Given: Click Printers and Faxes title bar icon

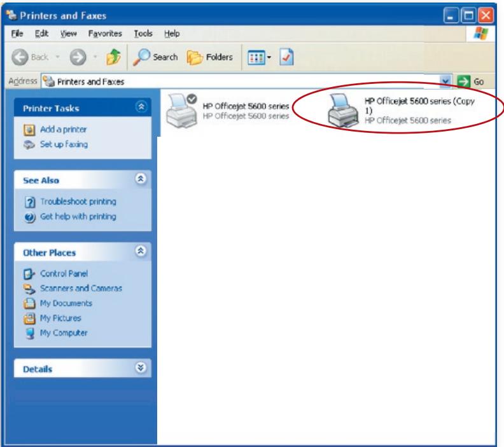Looking at the screenshot, I should 11,15.
